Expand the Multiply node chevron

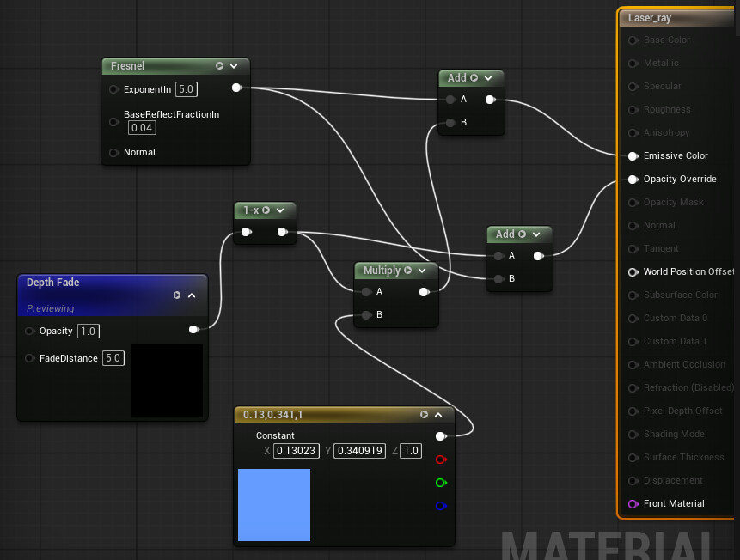pyautogui.click(x=423, y=271)
